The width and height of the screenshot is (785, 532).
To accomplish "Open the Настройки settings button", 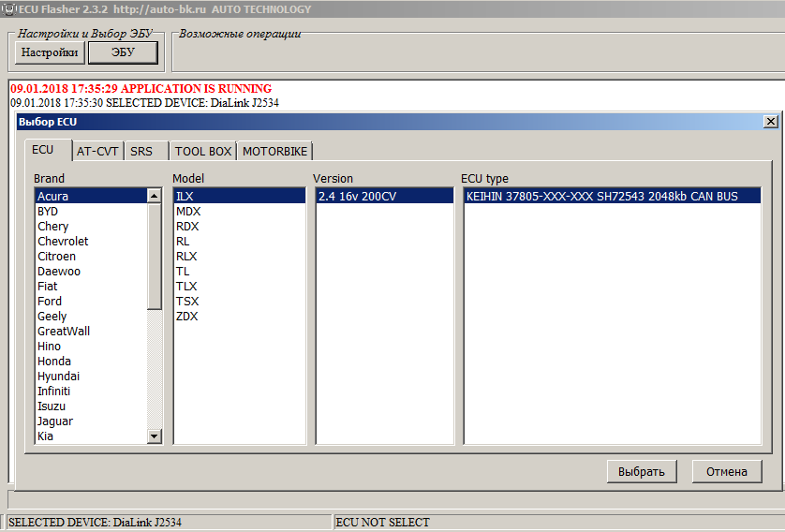I will (50, 52).
